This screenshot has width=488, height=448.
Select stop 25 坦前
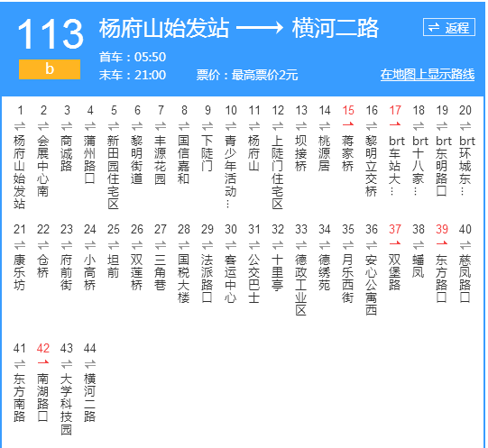[114, 266]
